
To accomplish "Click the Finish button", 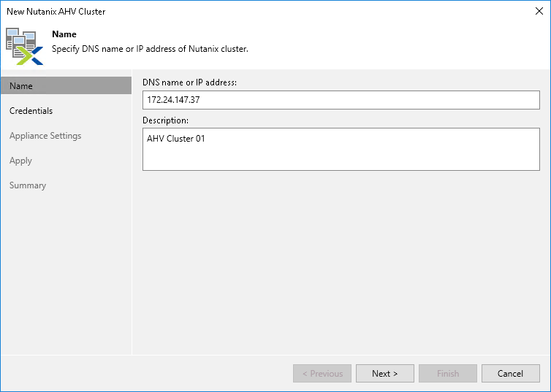I will tap(448, 374).
